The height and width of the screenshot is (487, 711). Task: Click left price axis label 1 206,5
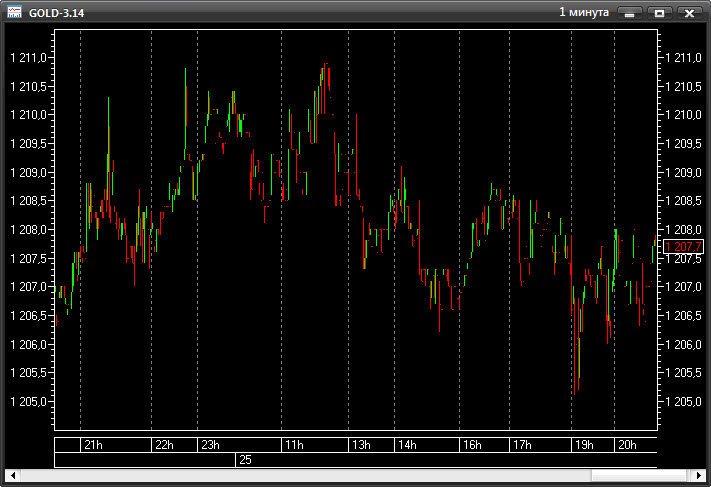[29, 315]
